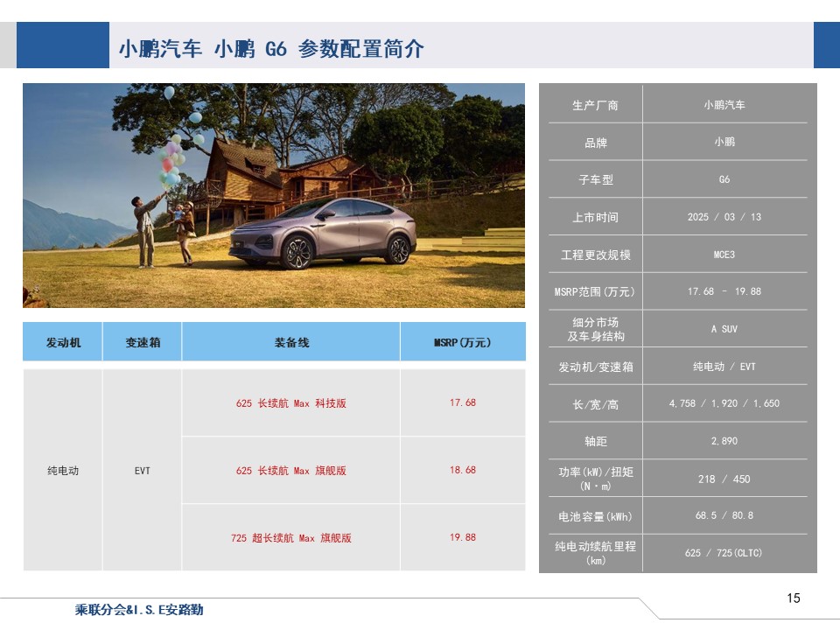The width and height of the screenshot is (840, 630).
Task: Click the MSRP范围(万元) label
Action: pos(595,292)
